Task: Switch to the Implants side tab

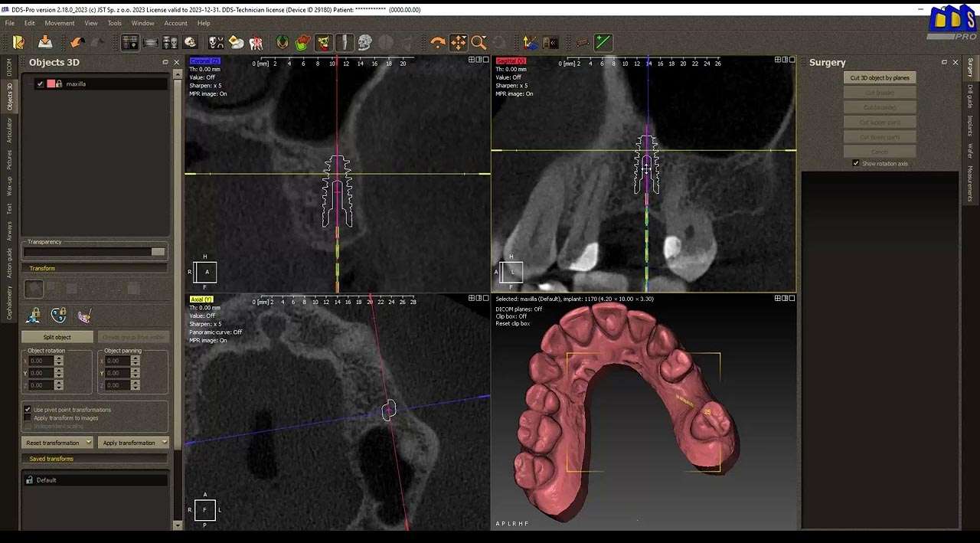Action: point(970,126)
